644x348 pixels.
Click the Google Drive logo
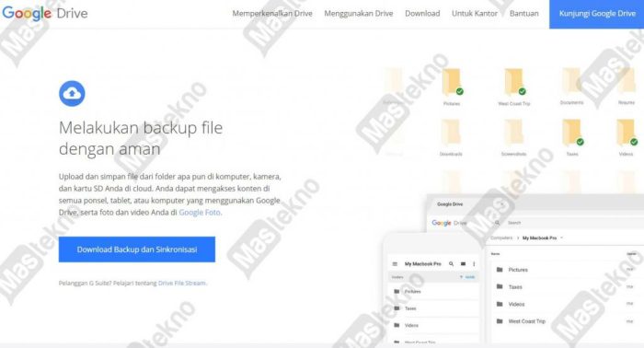coord(45,13)
